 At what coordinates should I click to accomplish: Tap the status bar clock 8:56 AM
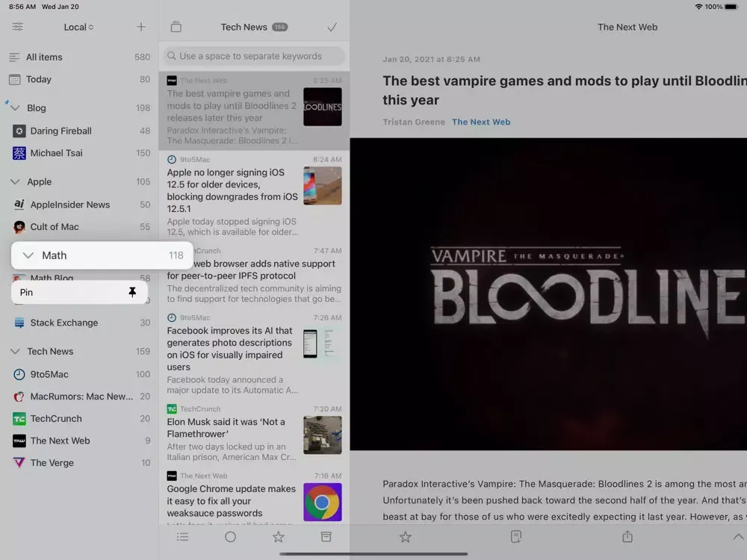(x=22, y=7)
